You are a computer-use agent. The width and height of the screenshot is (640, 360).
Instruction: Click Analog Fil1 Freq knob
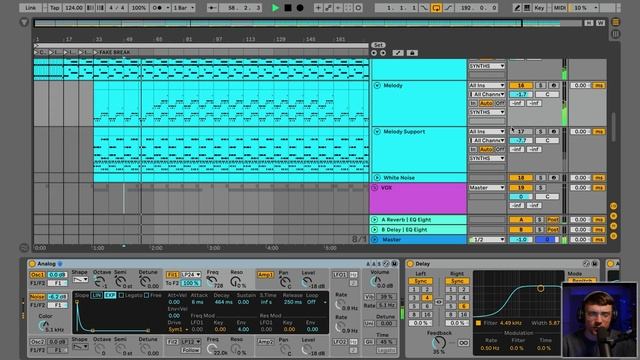click(x=211, y=281)
